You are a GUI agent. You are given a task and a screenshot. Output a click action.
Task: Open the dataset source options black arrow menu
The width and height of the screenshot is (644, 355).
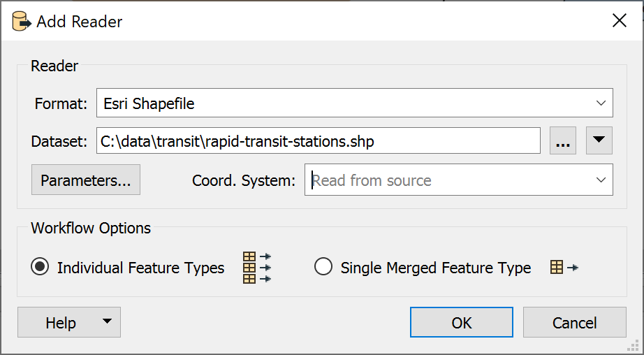pos(599,140)
